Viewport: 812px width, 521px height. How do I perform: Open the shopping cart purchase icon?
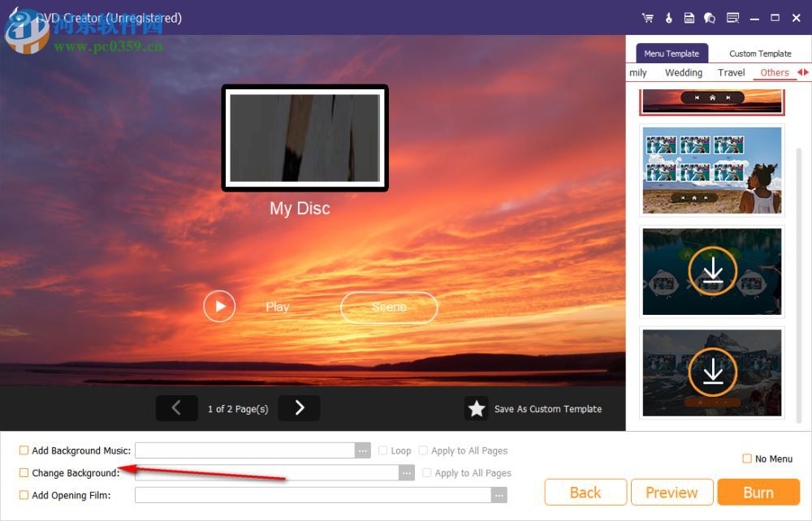click(x=648, y=17)
